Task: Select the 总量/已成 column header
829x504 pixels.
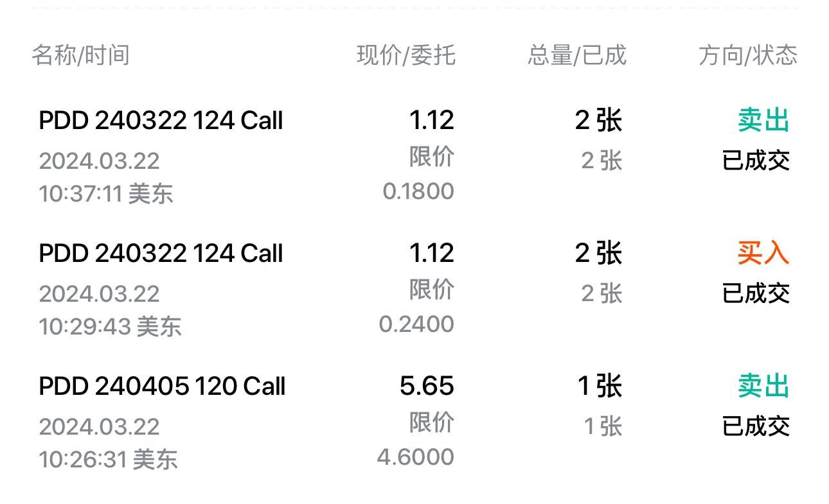Action: click(x=576, y=55)
